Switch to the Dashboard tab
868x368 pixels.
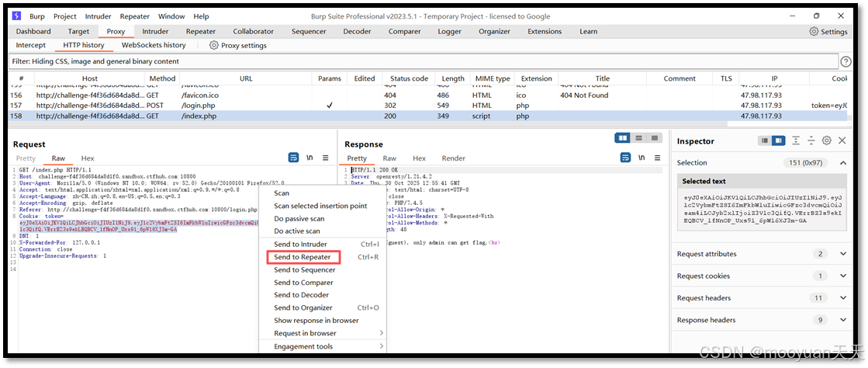click(x=33, y=32)
